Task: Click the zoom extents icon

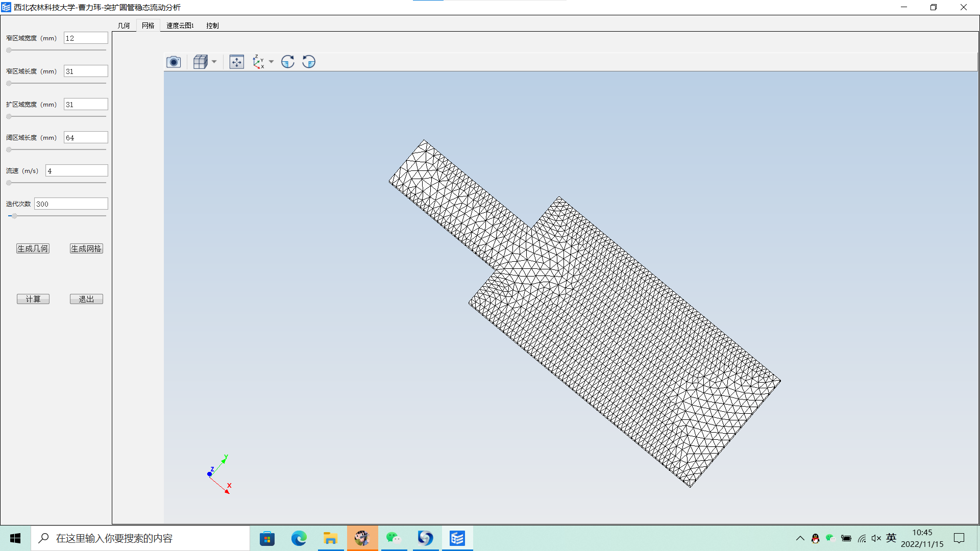Action: pos(237,62)
